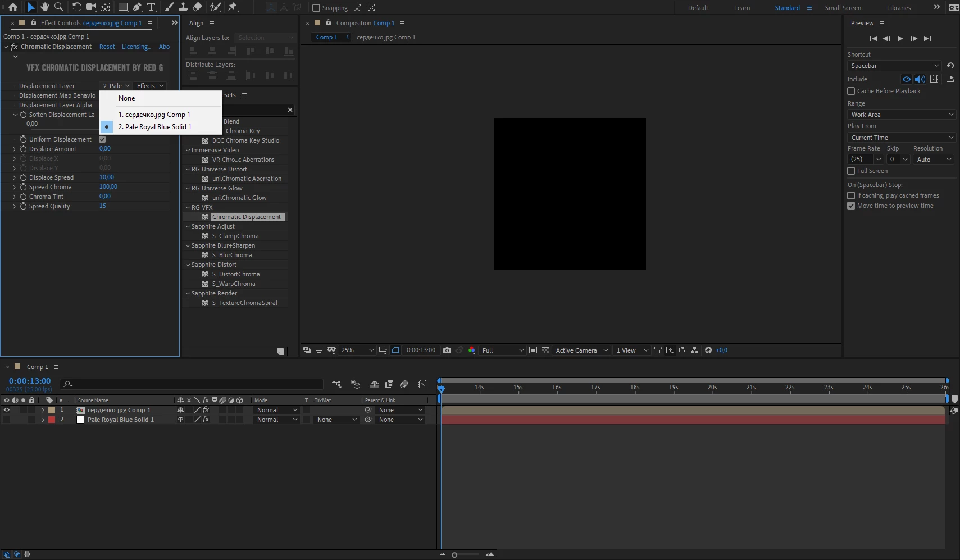960x560 pixels.
Task: Click the red label color of layer 2
Action: [52, 420]
